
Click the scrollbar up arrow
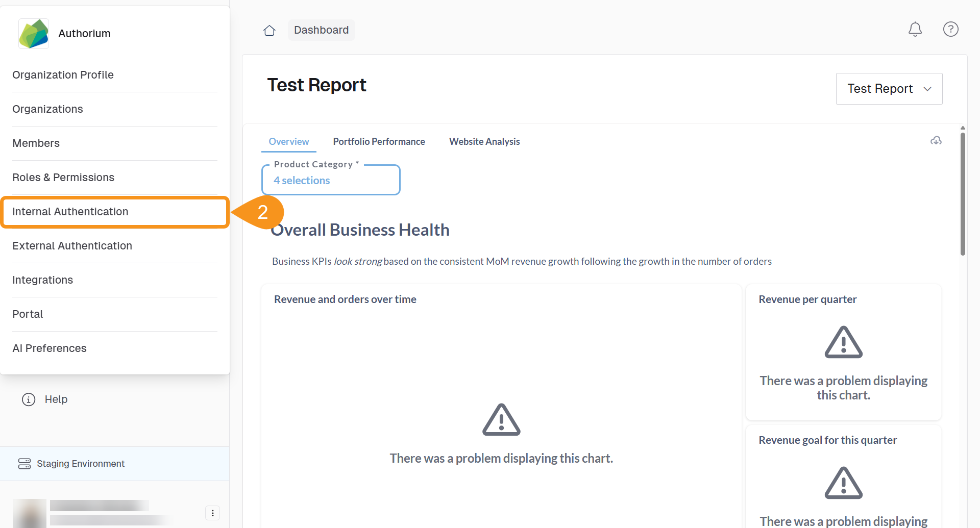click(x=963, y=128)
